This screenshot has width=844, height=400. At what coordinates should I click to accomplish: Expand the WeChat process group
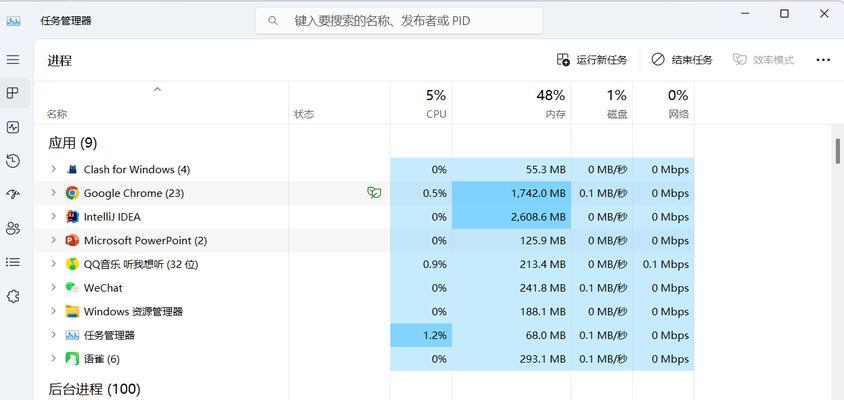pyautogui.click(x=53, y=287)
